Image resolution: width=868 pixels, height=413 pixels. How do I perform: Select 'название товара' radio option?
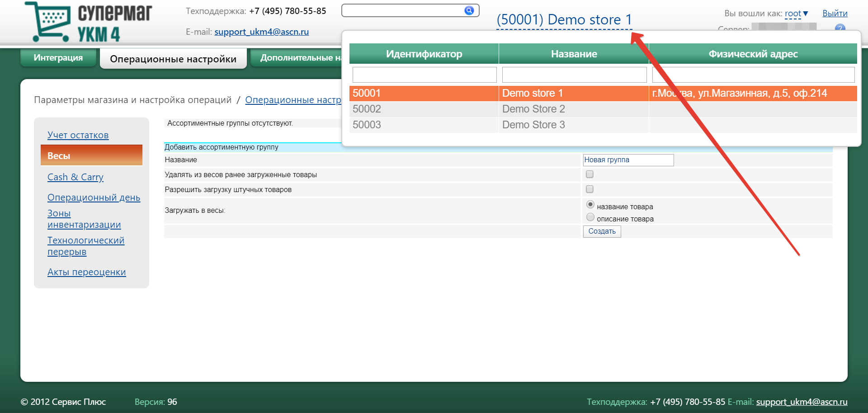point(590,205)
